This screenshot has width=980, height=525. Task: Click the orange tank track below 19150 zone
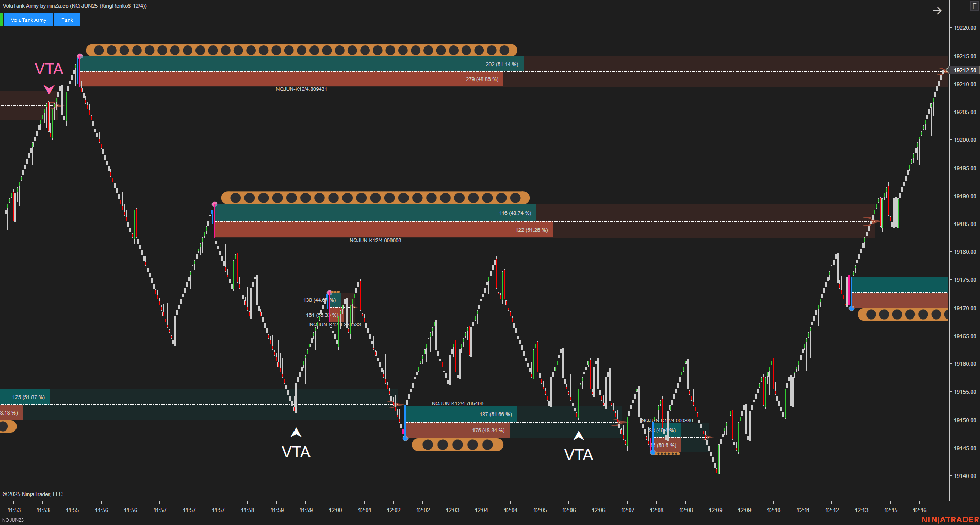pos(458,444)
